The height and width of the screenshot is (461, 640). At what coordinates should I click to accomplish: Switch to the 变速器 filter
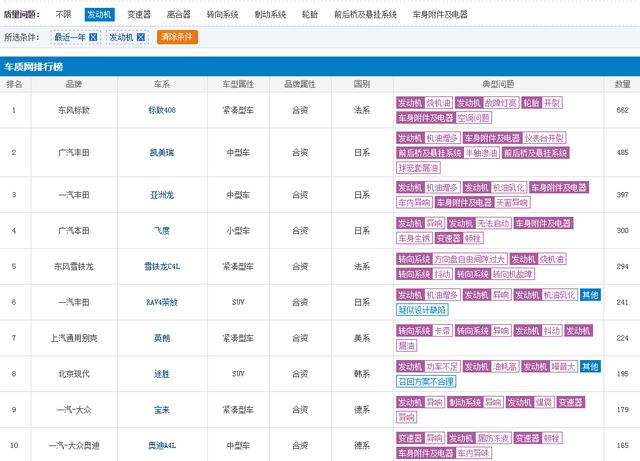139,15
